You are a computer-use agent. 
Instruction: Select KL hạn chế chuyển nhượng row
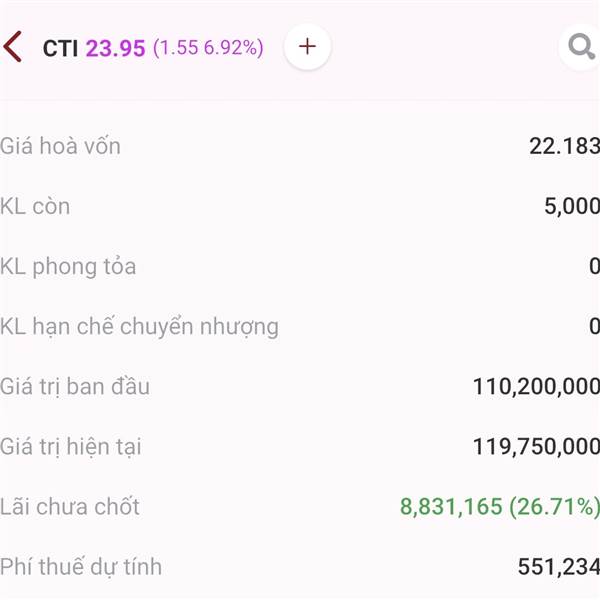[x=300, y=326]
